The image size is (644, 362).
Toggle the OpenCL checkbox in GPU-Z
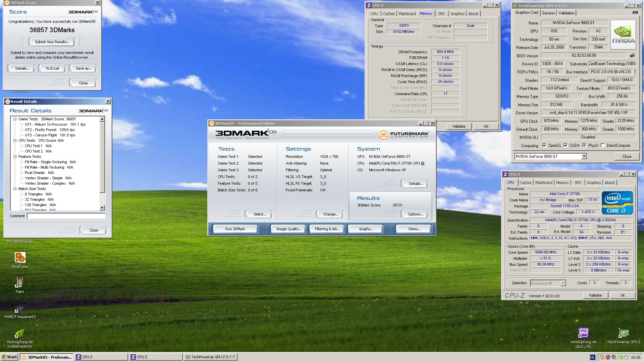pos(544,145)
